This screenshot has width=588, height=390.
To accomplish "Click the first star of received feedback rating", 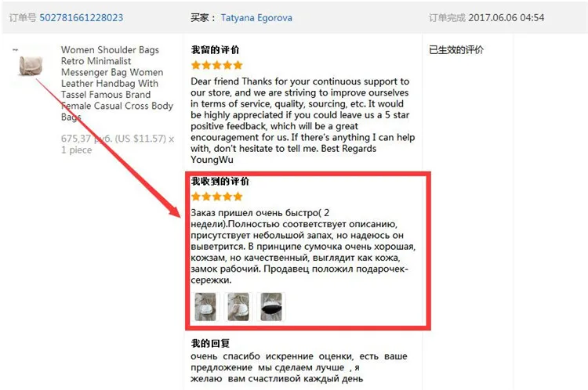I will pyautogui.click(x=196, y=197).
